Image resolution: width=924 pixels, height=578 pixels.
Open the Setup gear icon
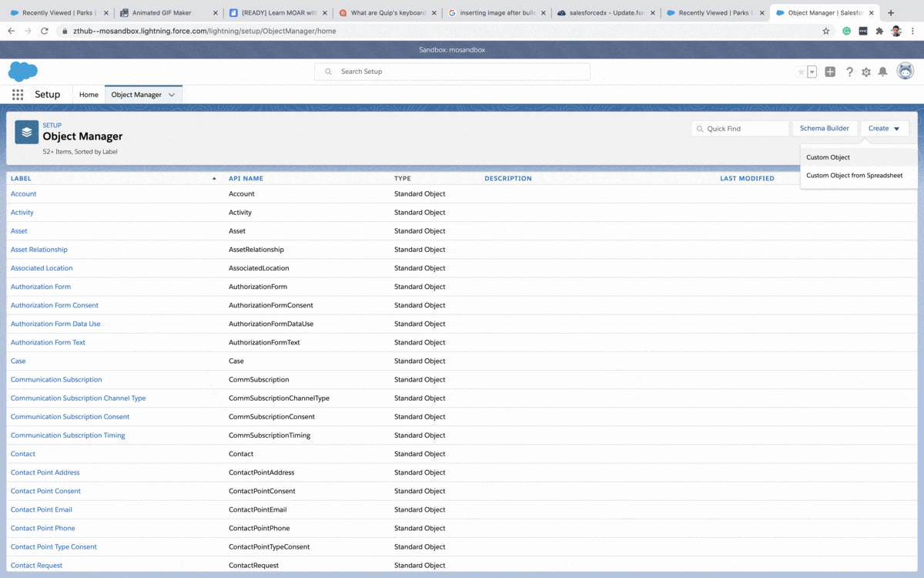[866, 72]
